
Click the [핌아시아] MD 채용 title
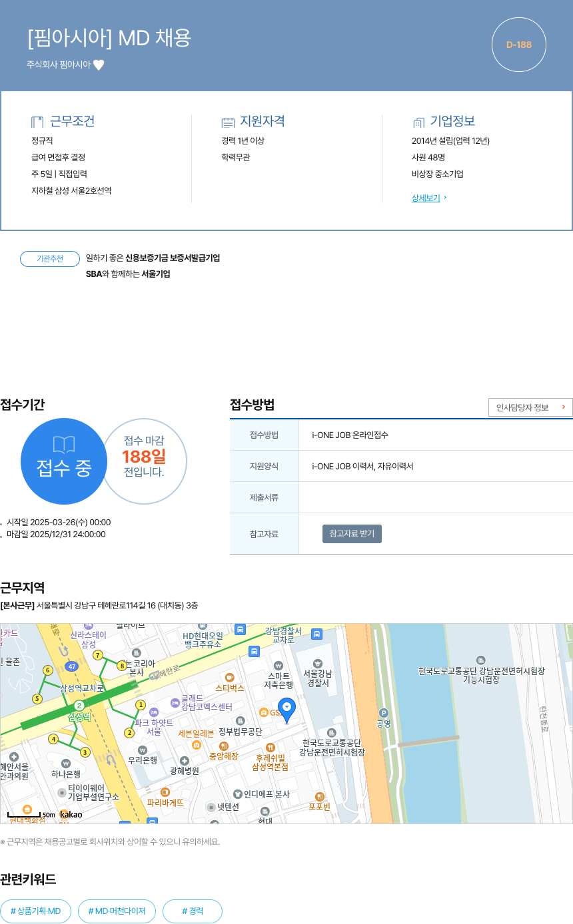[109, 39]
